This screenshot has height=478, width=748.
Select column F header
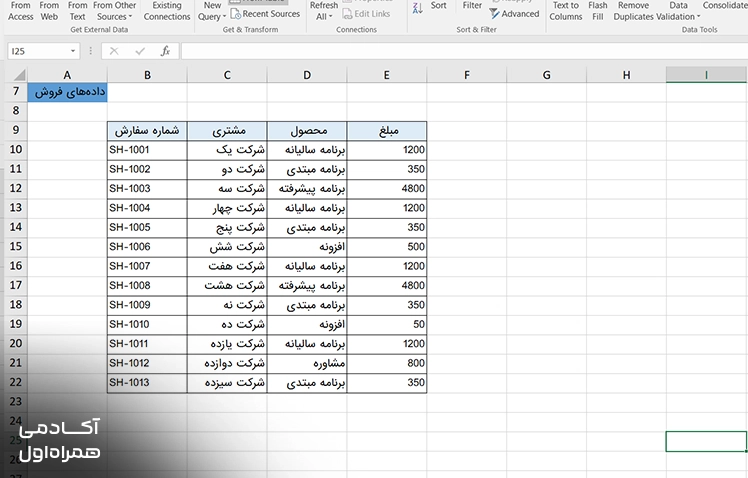click(x=467, y=75)
